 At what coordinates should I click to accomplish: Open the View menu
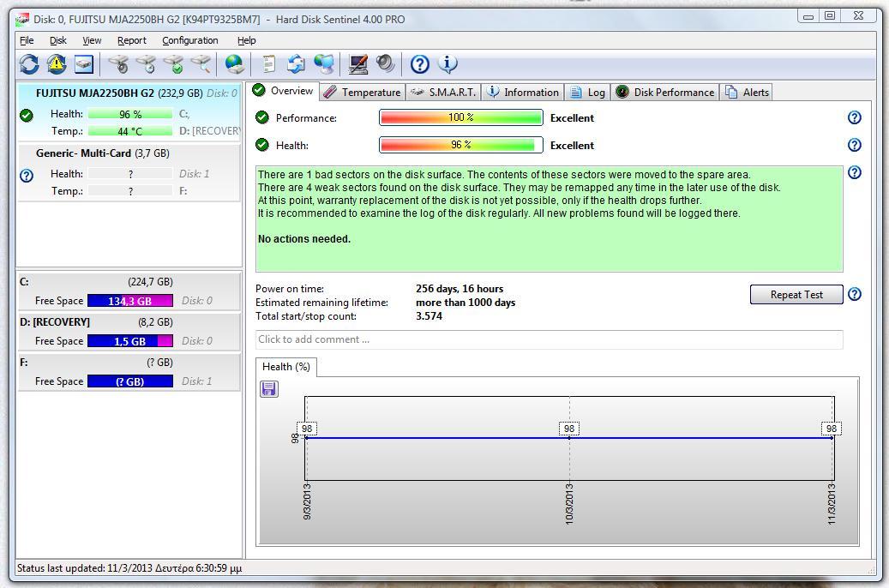click(92, 40)
